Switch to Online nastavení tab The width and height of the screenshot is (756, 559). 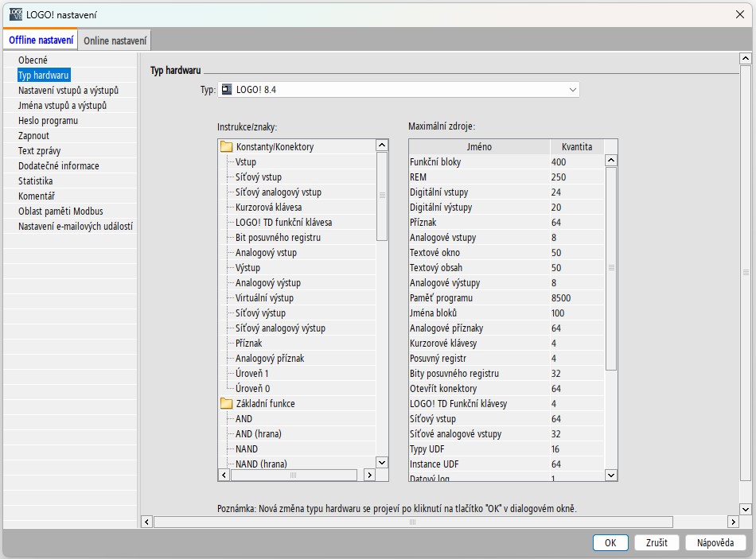pos(115,41)
